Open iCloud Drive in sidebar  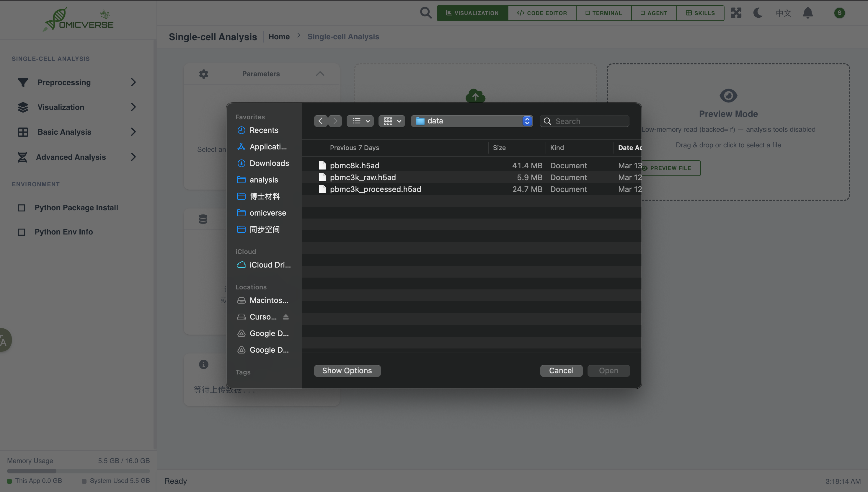[270, 265]
